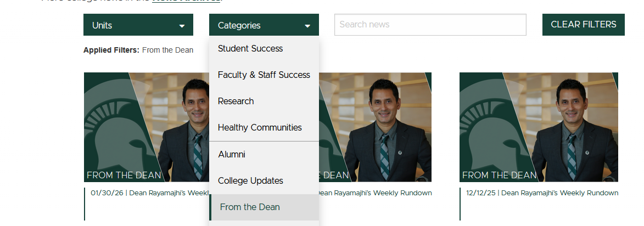Open the Units filter dropdown
644x226 pixels.
pyautogui.click(x=137, y=25)
